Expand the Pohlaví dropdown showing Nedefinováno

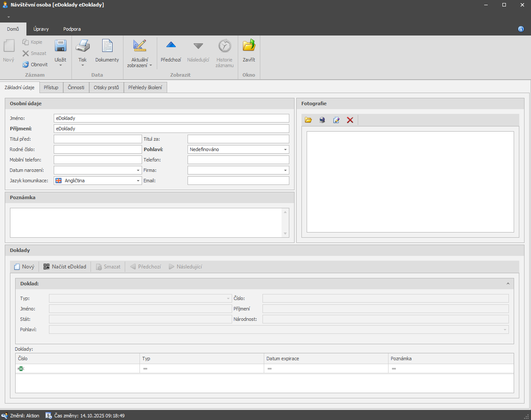(285, 149)
